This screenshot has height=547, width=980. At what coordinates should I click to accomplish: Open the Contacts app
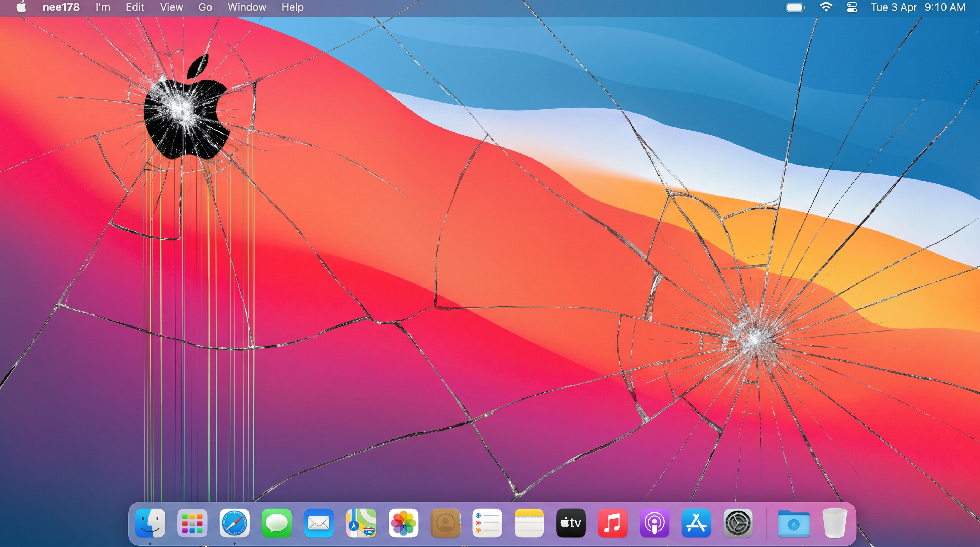(x=445, y=523)
